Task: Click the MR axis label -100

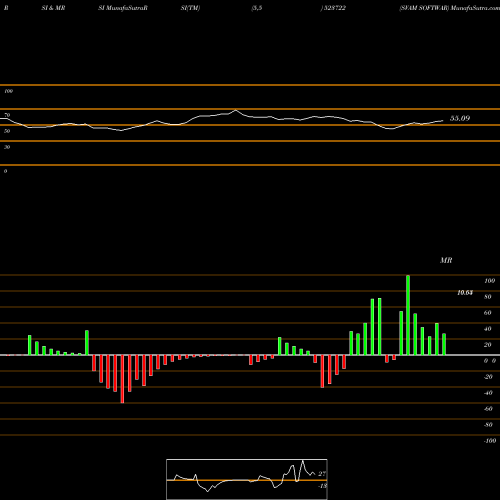Action: coord(490,441)
